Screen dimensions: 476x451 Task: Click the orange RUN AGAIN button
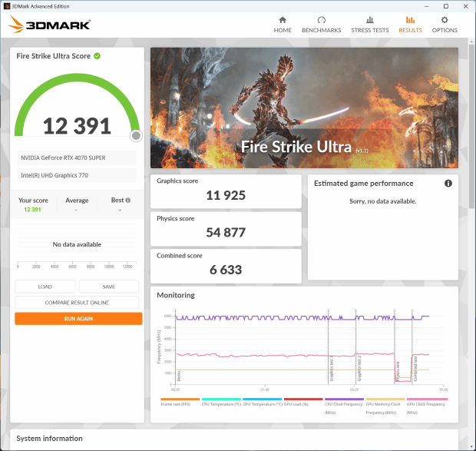coord(78,319)
